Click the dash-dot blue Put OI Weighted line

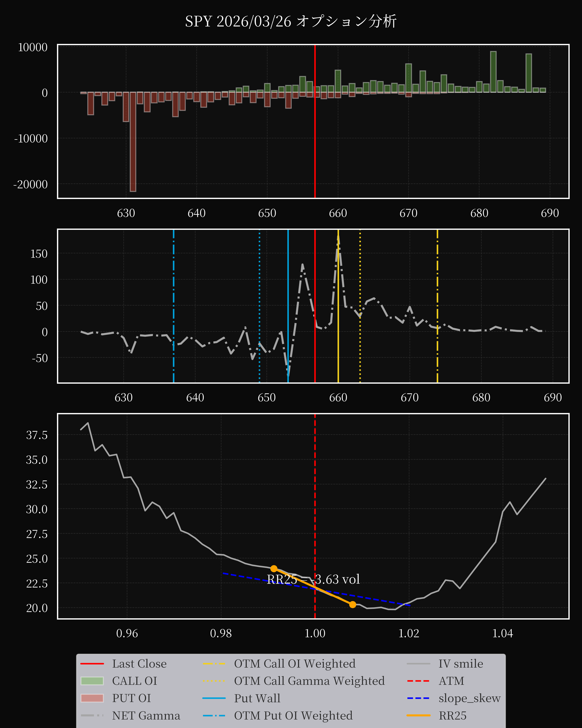tap(173, 306)
